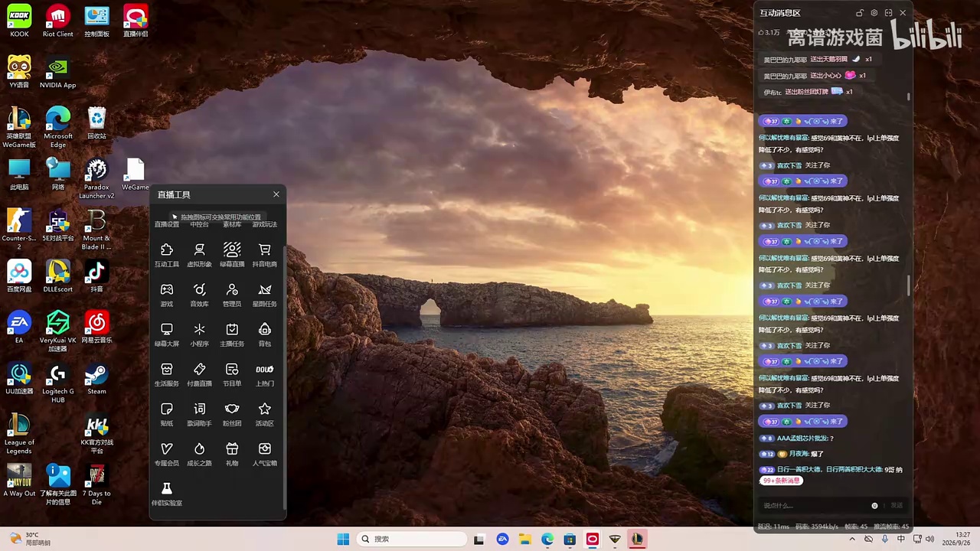This screenshot has height=551, width=980.
Task: Open the emoji picker in chat input
Action: point(874,505)
